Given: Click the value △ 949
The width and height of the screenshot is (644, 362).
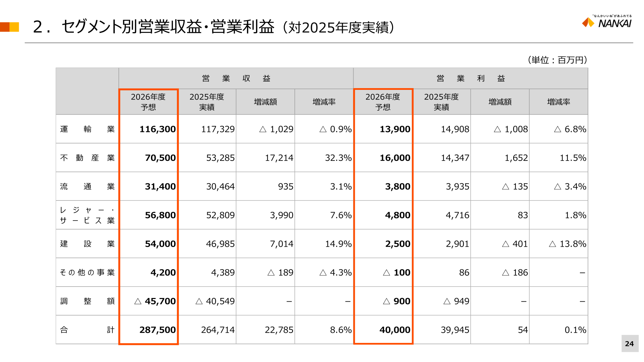Looking at the screenshot, I should click(456, 301).
